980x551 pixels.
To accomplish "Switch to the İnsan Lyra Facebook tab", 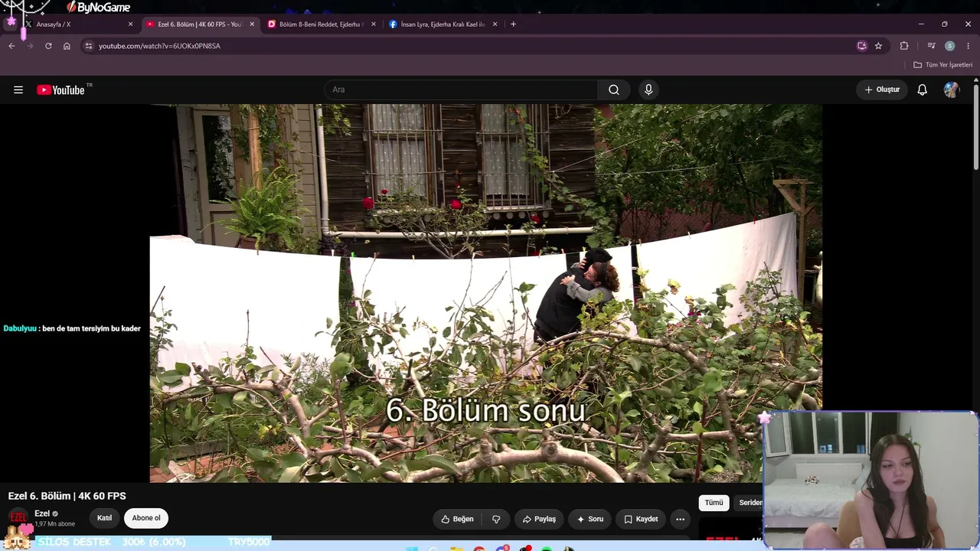I will tap(443, 24).
